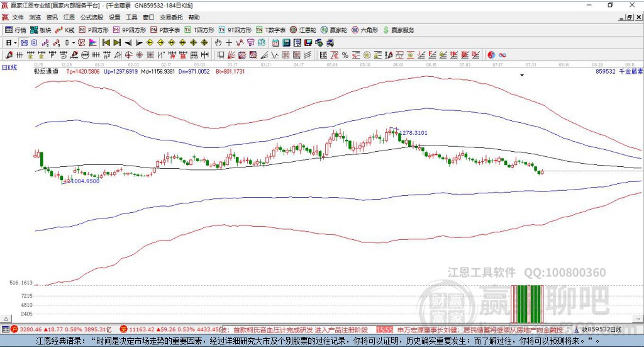Click the pink flag chart icon
The width and height of the screenshot is (644, 347).
(x=93, y=43)
